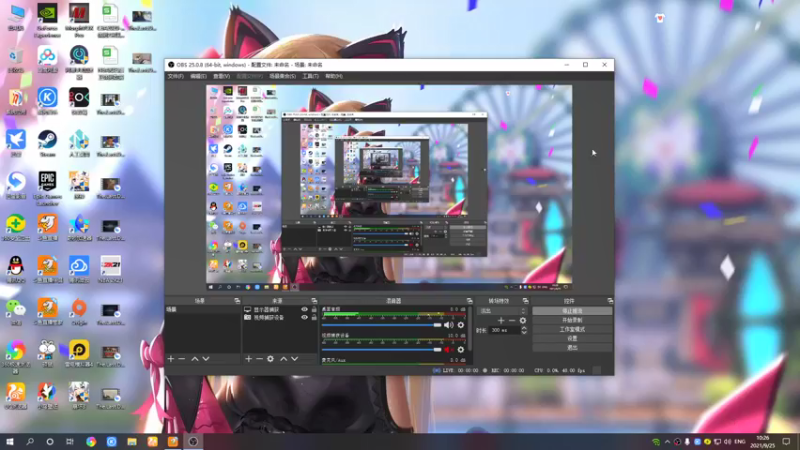Open the File menu in OBS
Viewport: 800px width, 450px height.
(x=176, y=76)
